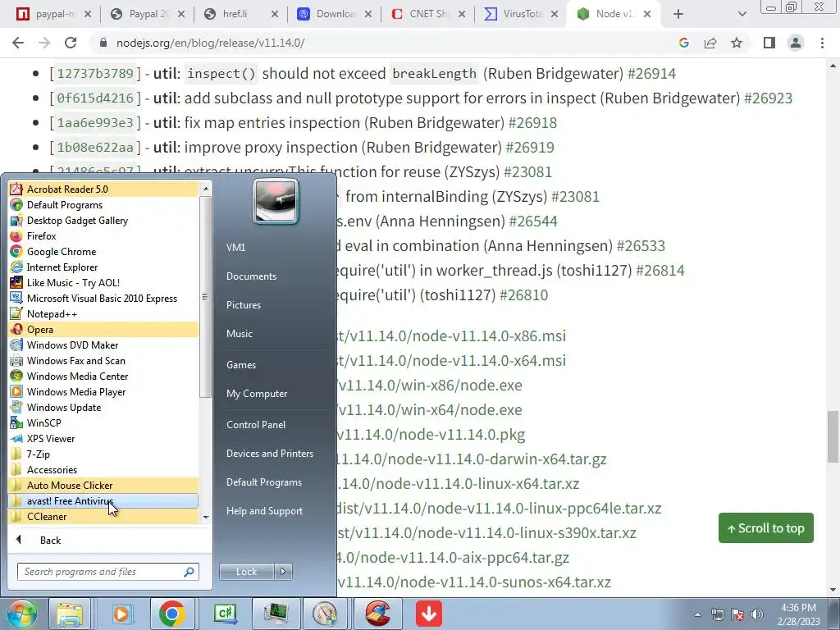The height and width of the screenshot is (630, 840).
Task: Toggle the Chrome side panel button
Action: [769, 43]
